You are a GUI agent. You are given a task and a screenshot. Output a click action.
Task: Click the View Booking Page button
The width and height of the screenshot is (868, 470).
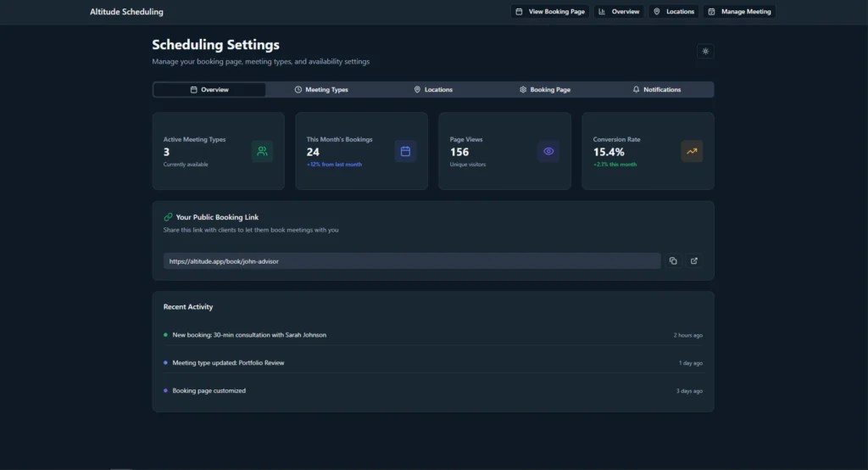pos(550,12)
